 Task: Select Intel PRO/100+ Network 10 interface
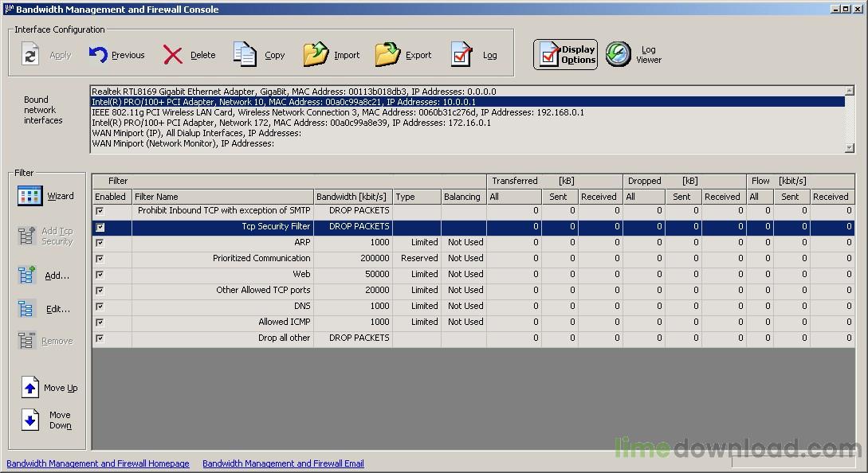pyautogui.click(x=468, y=102)
